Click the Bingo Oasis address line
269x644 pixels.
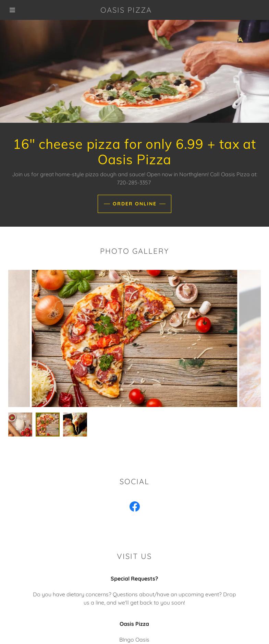[134, 640]
